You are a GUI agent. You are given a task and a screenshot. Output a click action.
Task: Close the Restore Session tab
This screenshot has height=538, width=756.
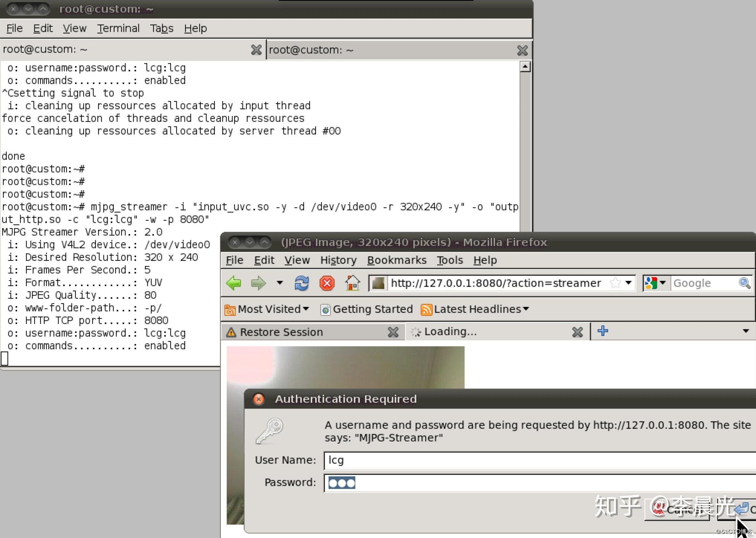(393, 332)
